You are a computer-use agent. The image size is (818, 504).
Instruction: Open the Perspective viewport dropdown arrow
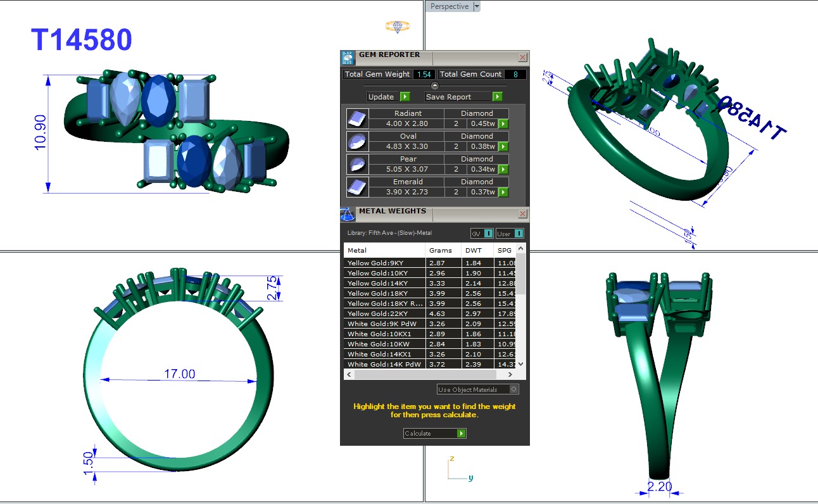477,6
